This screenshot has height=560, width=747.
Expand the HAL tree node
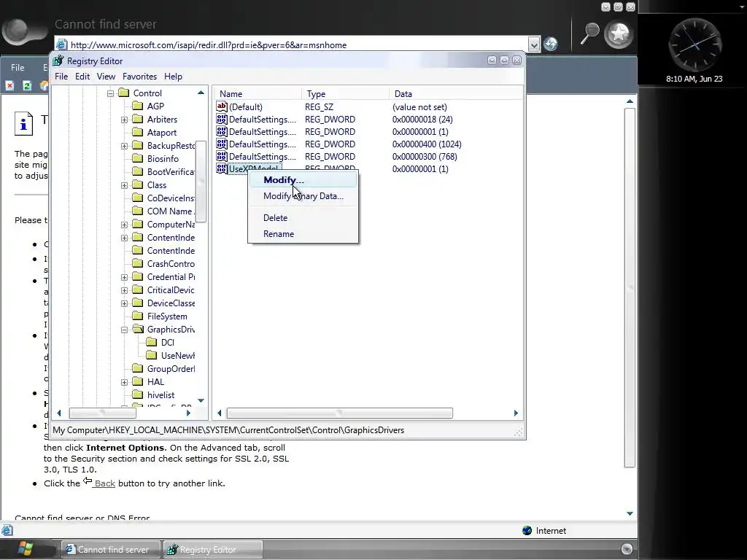pos(124,382)
